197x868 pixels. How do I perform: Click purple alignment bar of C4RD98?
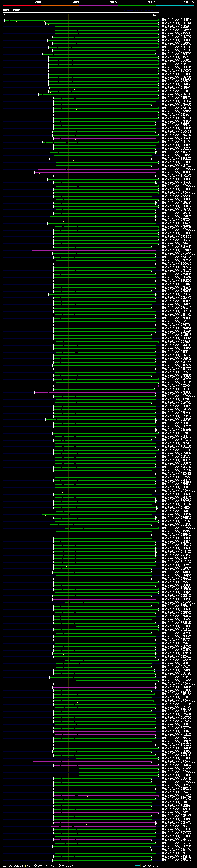pos(95,172)
